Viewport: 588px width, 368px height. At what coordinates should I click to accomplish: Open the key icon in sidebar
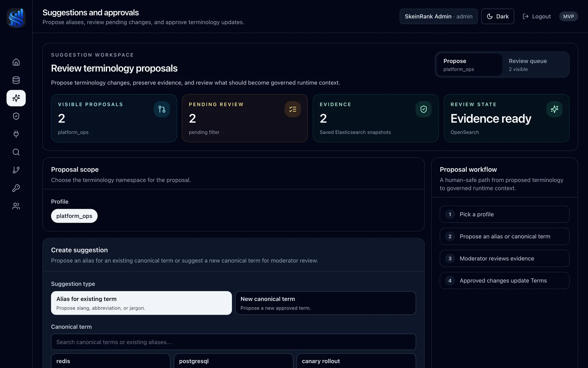[x=16, y=188]
